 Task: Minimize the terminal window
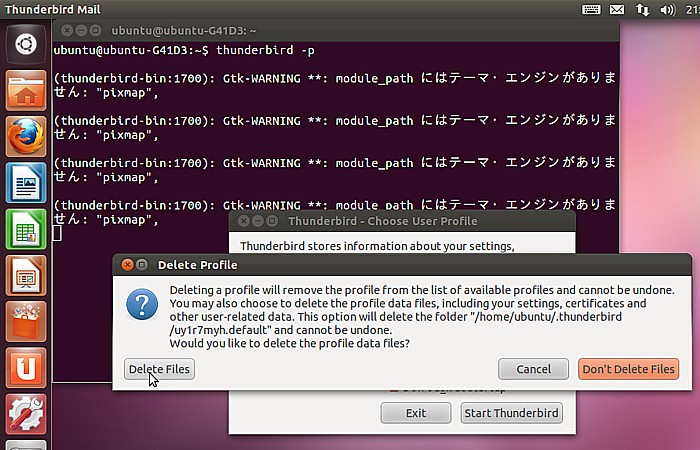[x=81, y=30]
